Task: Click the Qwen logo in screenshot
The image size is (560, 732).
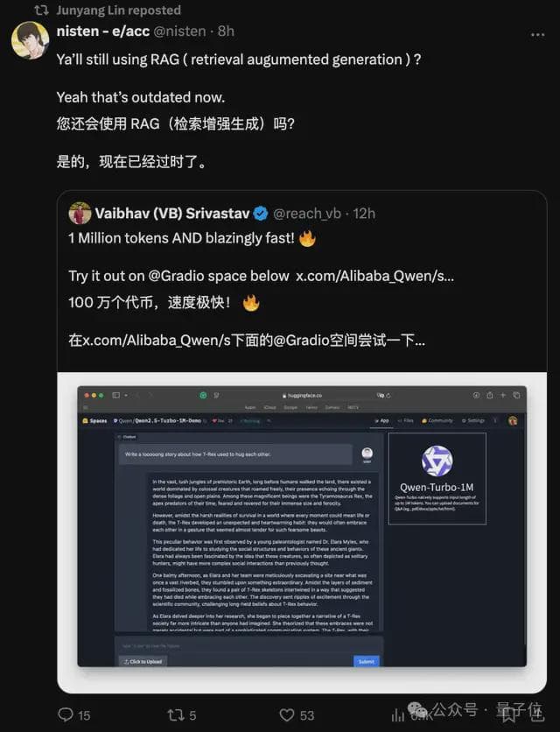Action: (x=437, y=461)
